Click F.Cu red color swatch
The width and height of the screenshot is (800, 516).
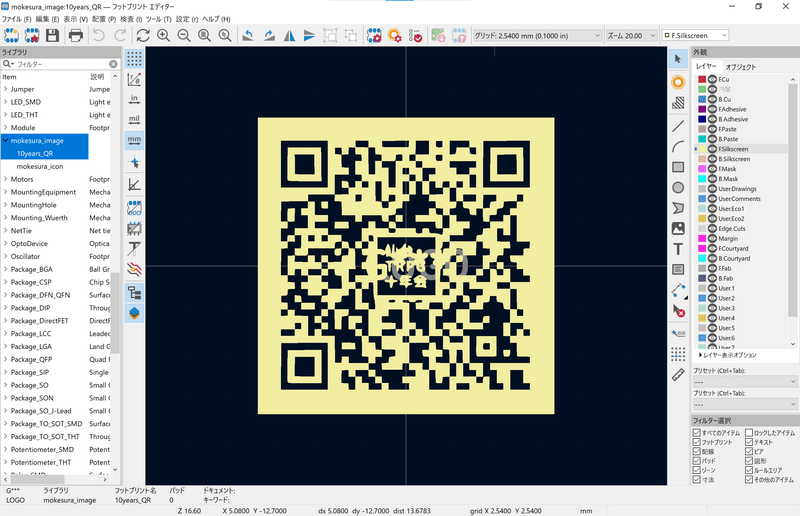pos(702,79)
